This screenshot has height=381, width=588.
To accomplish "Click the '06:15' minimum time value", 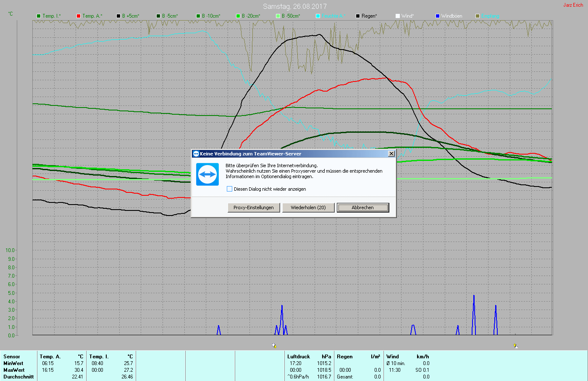I will [48, 363].
